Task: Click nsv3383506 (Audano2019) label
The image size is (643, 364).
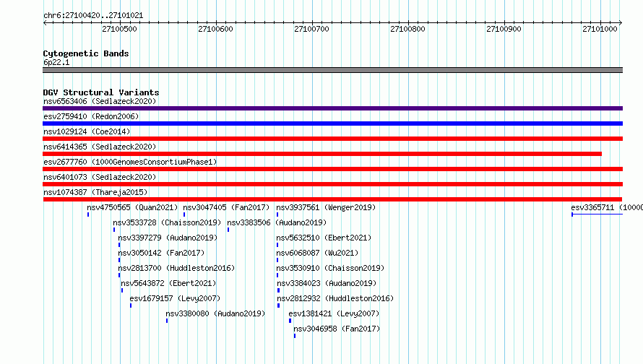Action: 277,222
